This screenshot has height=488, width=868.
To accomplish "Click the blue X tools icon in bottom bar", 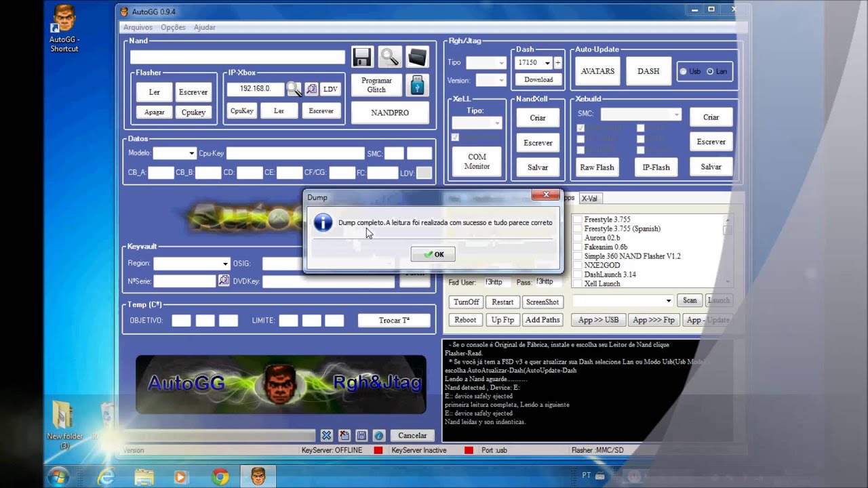I will 326,435.
